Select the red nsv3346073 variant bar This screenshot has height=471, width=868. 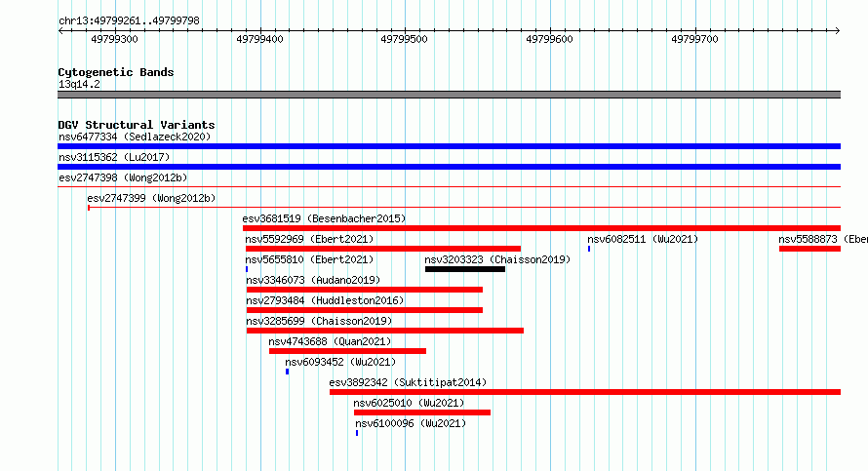[x=364, y=290]
